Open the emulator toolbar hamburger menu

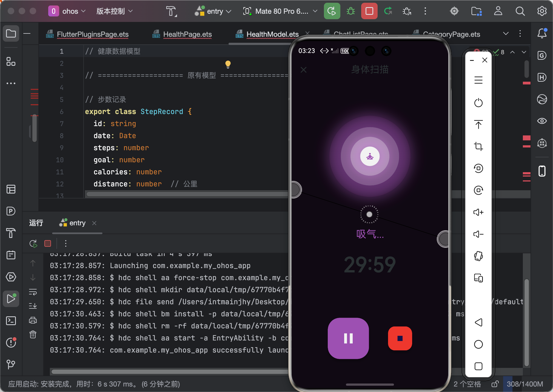[x=478, y=80]
